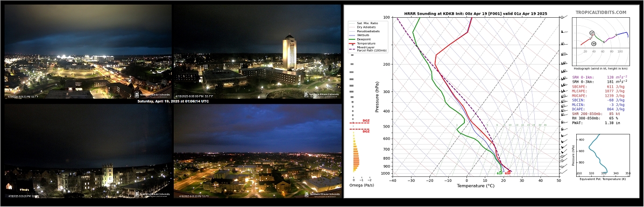
Task: Click the Northern Illinois University logo on tower webcam
Action: click(322, 95)
